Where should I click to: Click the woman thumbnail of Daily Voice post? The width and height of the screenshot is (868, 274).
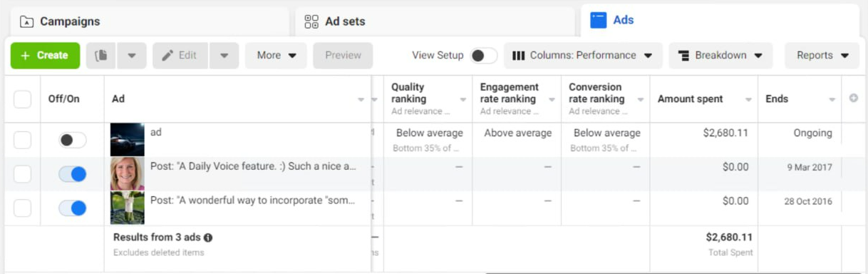pyautogui.click(x=128, y=173)
